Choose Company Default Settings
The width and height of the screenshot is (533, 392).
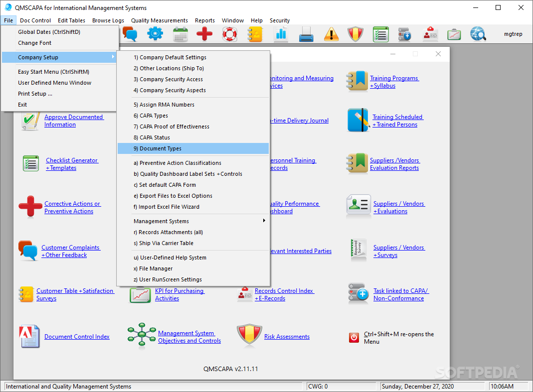point(193,57)
